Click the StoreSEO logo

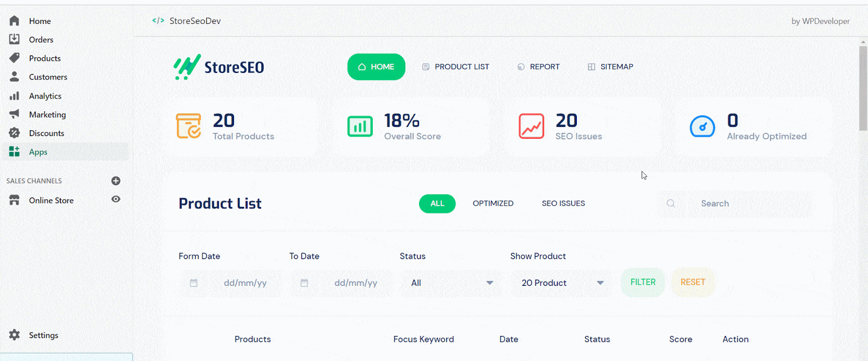click(x=219, y=67)
